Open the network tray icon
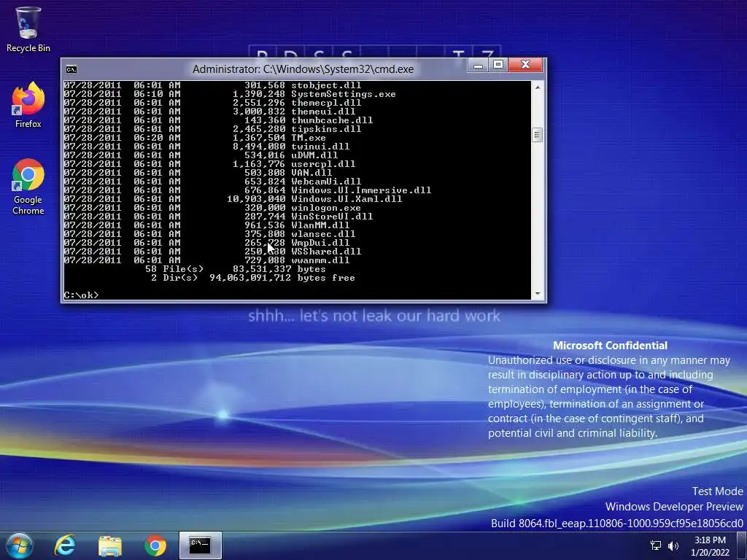 pyautogui.click(x=656, y=545)
